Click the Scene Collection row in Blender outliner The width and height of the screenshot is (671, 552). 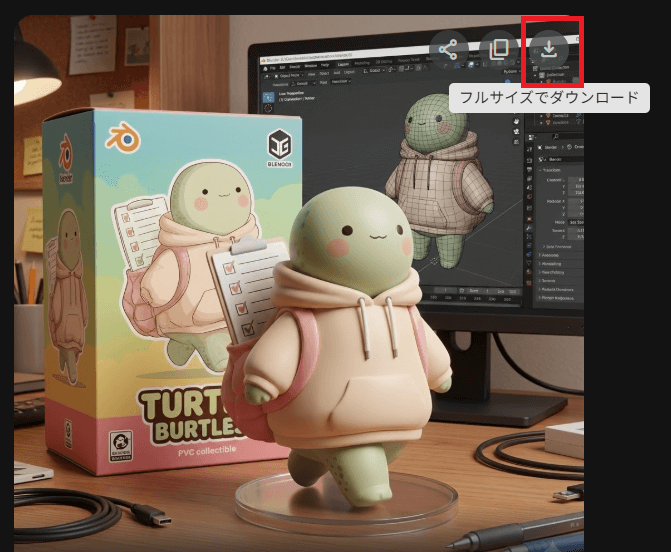tap(555, 66)
